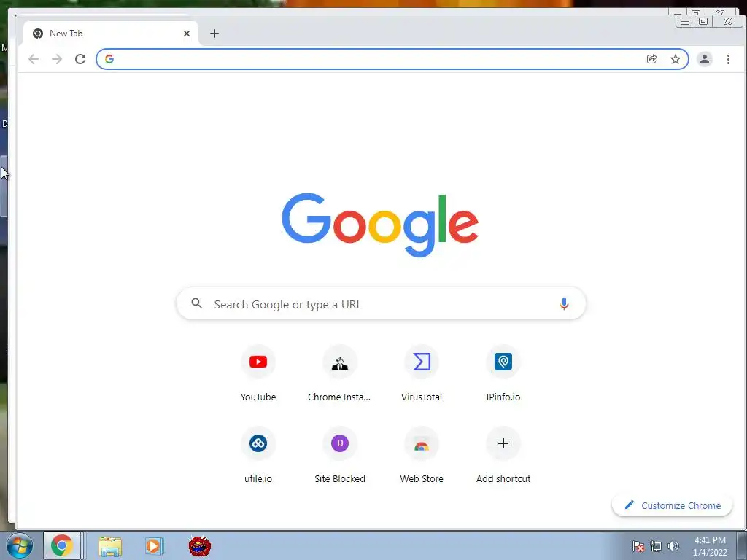Open the ufile.io shortcut
747x560 pixels.
[258, 456]
